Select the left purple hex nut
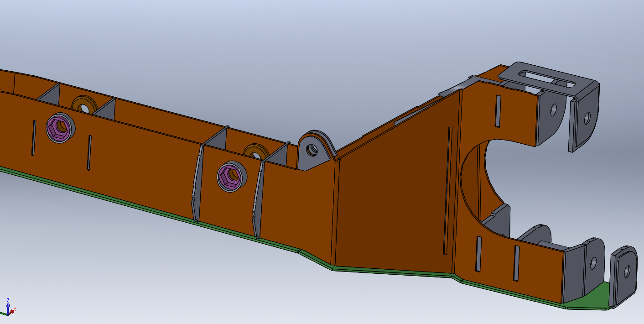 coord(58,127)
